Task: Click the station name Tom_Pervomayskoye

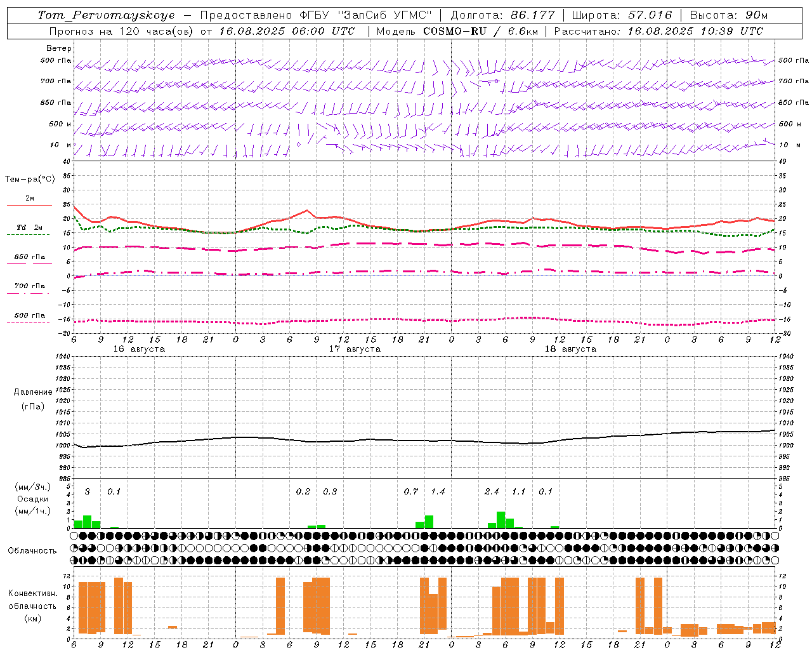Action: [x=106, y=15]
